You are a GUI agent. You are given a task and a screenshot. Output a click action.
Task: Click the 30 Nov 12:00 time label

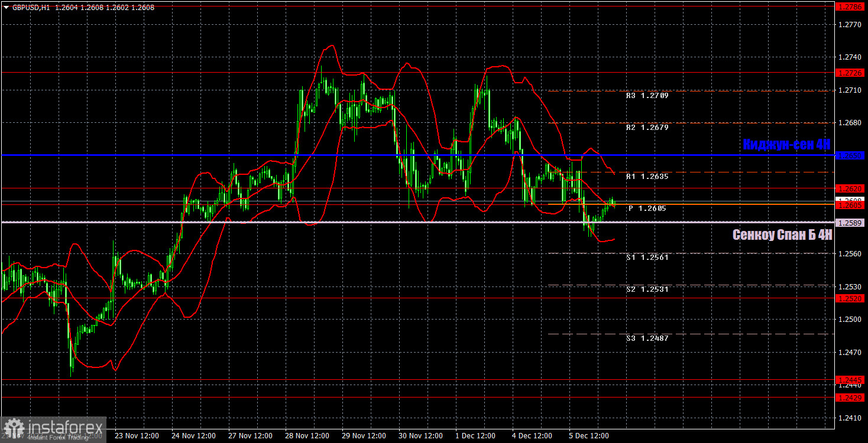pyautogui.click(x=422, y=436)
